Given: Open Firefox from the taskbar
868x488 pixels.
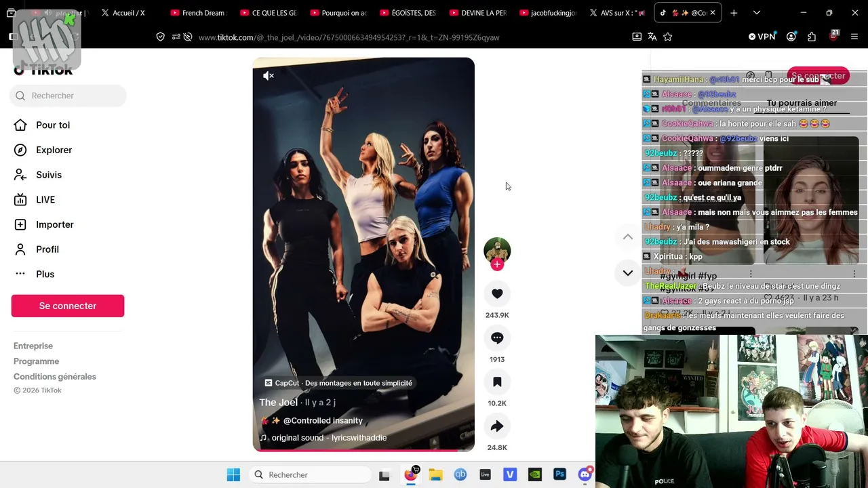Looking at the screenshot, I should [410, 475].
